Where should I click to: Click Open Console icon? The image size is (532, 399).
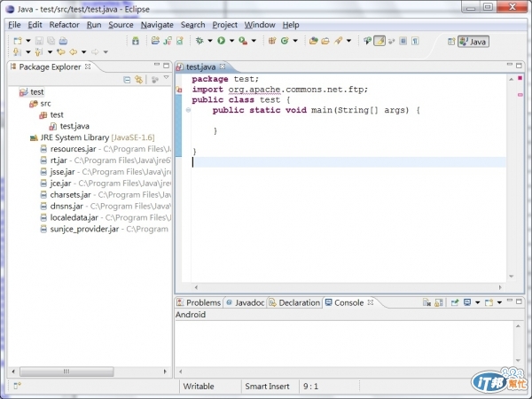489,302
